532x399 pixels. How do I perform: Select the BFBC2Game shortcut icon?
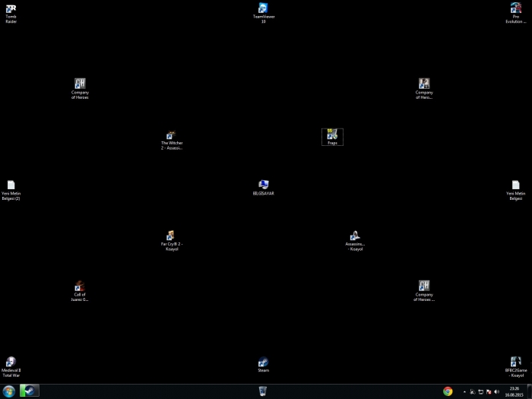(x=515, y=363)
